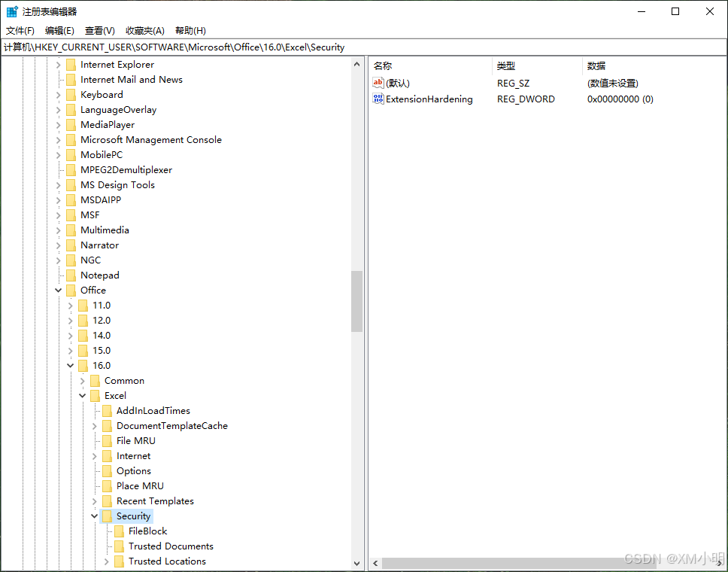Viewport: 728px width, 572px height.
Task: Select the MPEG2Demultiplexer key
Action: (126, 170)
